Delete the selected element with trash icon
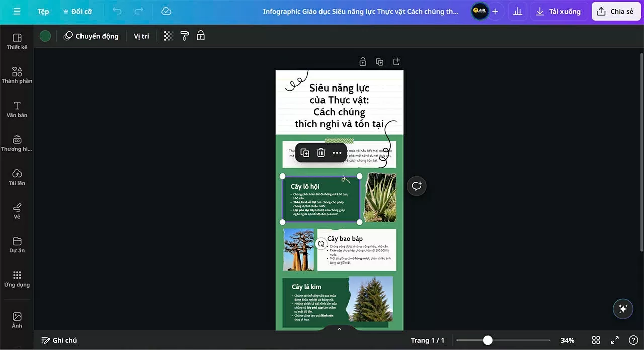The height and width of the screenshot is (350, 644). [320, 153]
